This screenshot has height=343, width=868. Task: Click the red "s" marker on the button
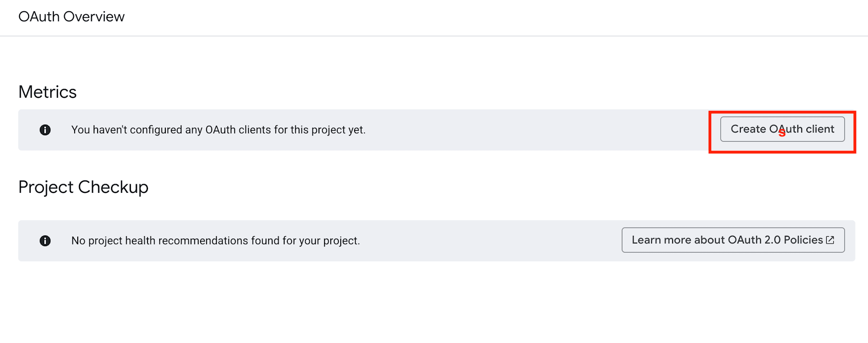(782, 133)
